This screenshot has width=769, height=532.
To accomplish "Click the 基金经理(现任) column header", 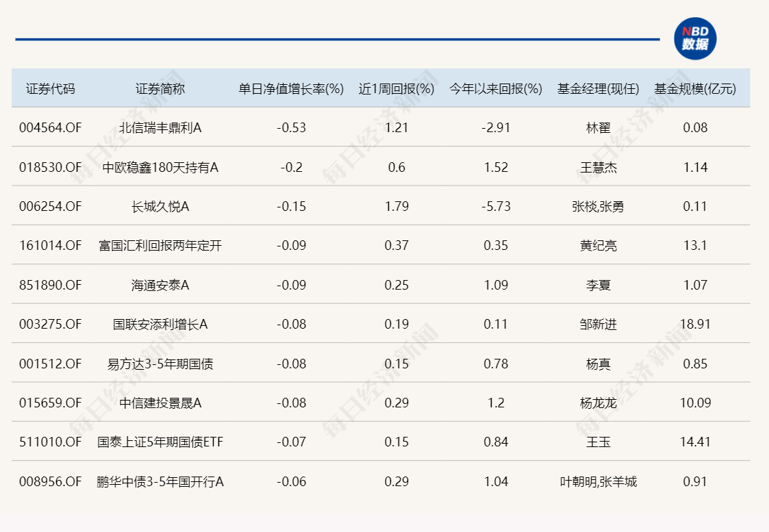I will point(598,89).
